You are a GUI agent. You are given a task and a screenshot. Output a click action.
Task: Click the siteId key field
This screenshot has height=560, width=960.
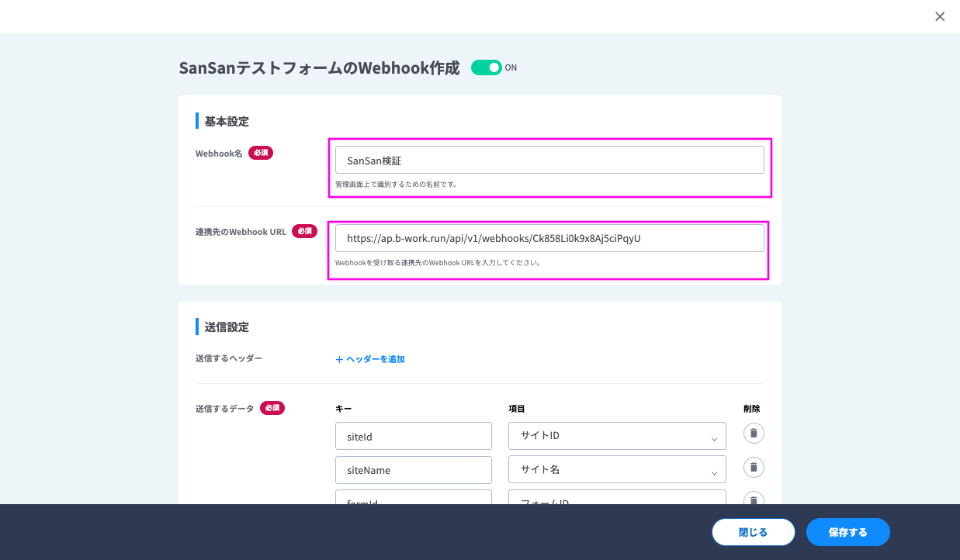point(414,436)
